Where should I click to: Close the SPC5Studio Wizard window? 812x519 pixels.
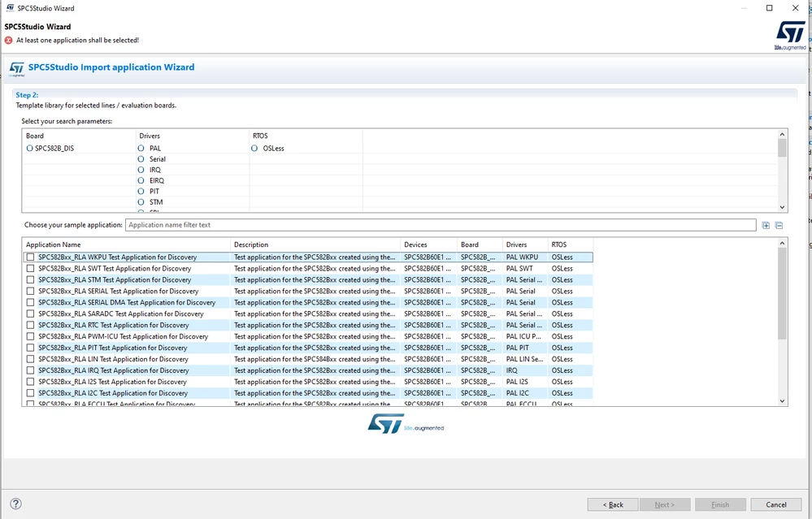pyautogui.click(x=796, y=8)
